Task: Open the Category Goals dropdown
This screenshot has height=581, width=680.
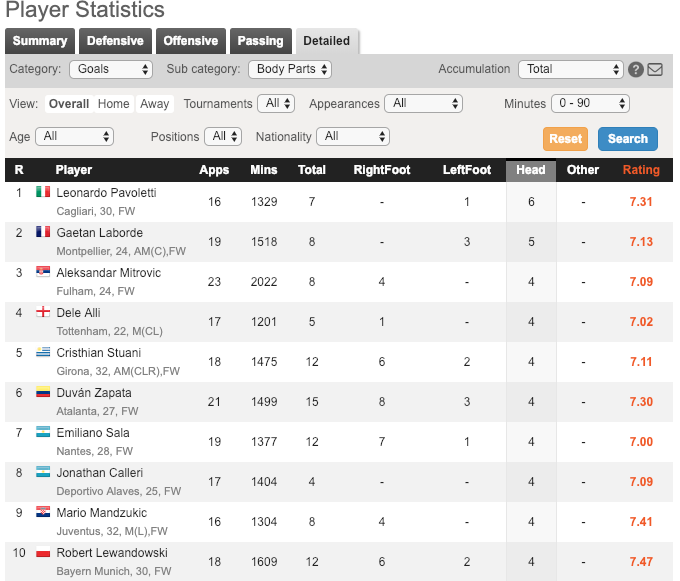Action: (110, 69)
